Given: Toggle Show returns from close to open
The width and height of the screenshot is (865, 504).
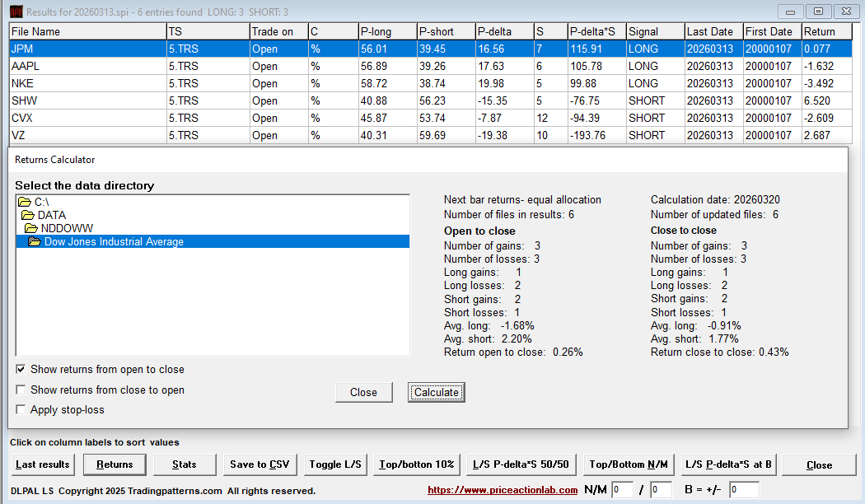Looking at the screenshot, I should click(21, 390).
